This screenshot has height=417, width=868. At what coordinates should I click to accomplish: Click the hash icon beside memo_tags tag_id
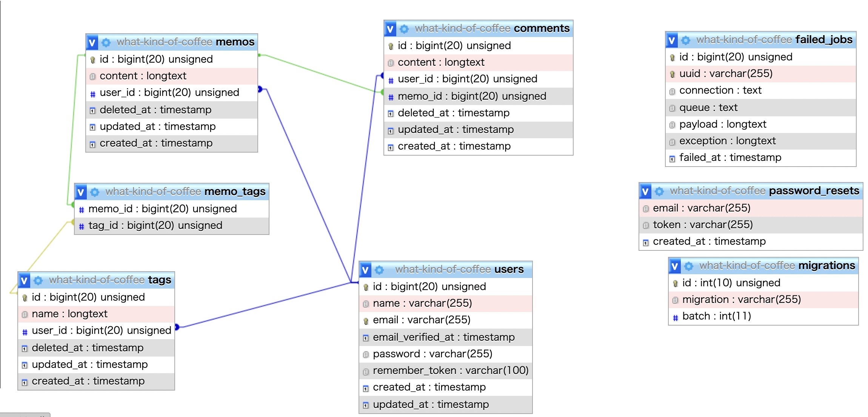tap(82, 227)
